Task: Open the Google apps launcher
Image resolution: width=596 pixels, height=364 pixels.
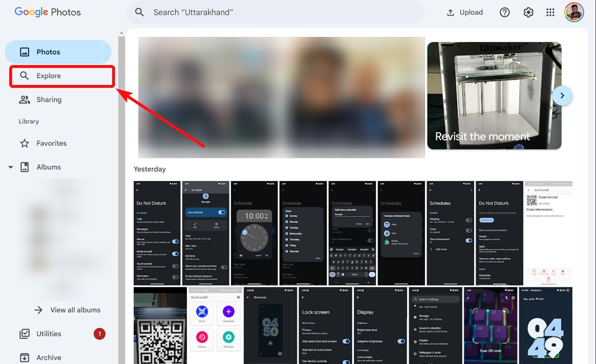Action: pos(550,12)
